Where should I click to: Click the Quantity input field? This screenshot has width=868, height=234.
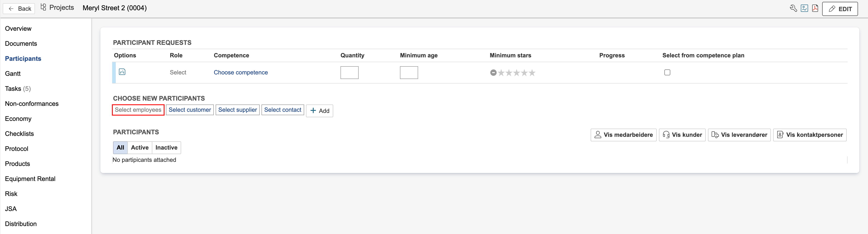point(349,73)
